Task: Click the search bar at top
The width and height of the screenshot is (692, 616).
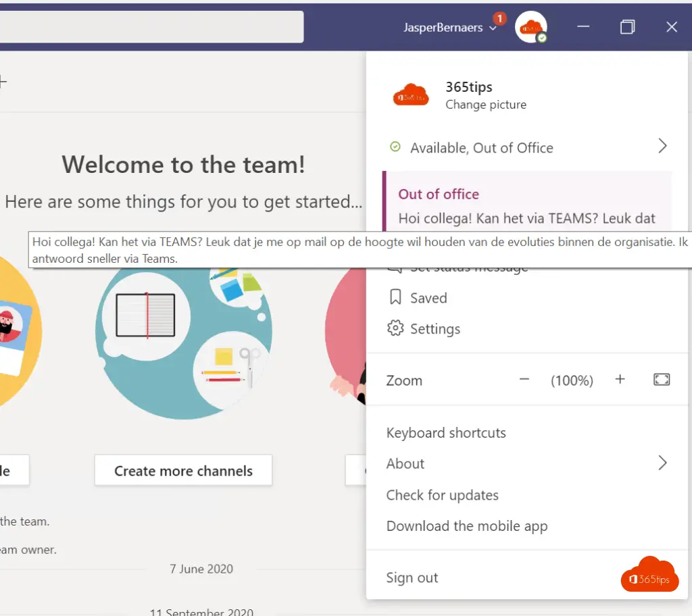Action: coord(149,27)
